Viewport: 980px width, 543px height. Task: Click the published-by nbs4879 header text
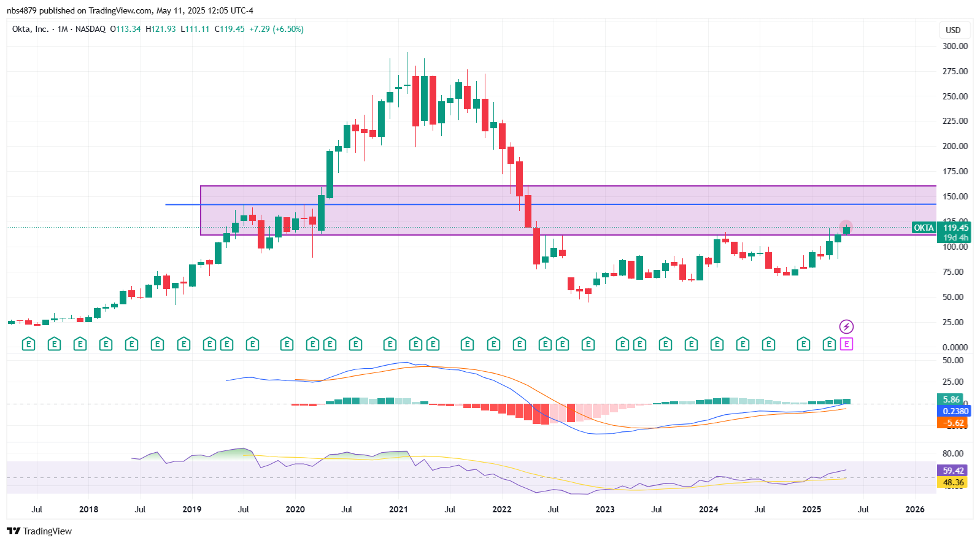tap(130, 10)
